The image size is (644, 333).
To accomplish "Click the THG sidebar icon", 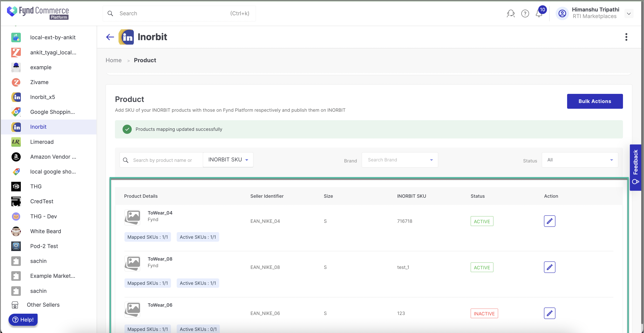I will 16,186.
